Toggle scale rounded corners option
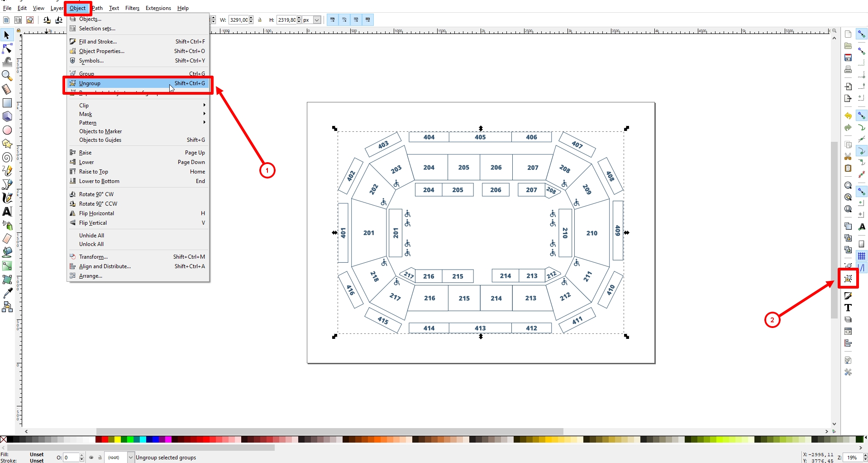868x463 pixels. point(344,20)
